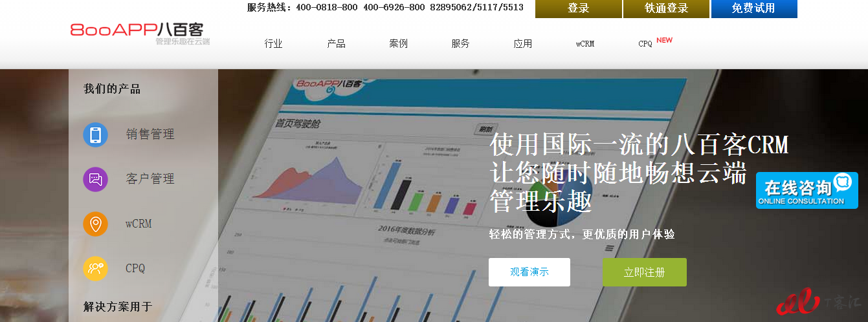Open the 在线咨询 online consultation widget
The width and height of the screenshot is (868, 322).
[x=807, y=190]
